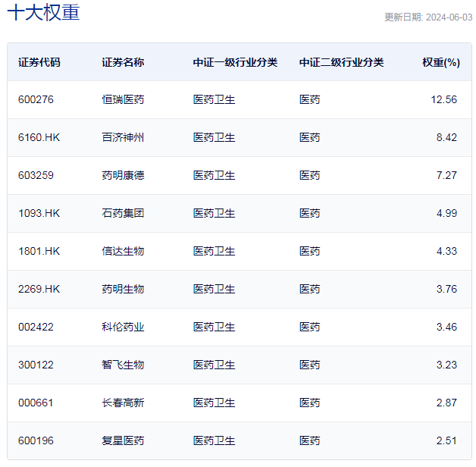
Task: Select security code 1801.HK
Action: pos(39,252)
